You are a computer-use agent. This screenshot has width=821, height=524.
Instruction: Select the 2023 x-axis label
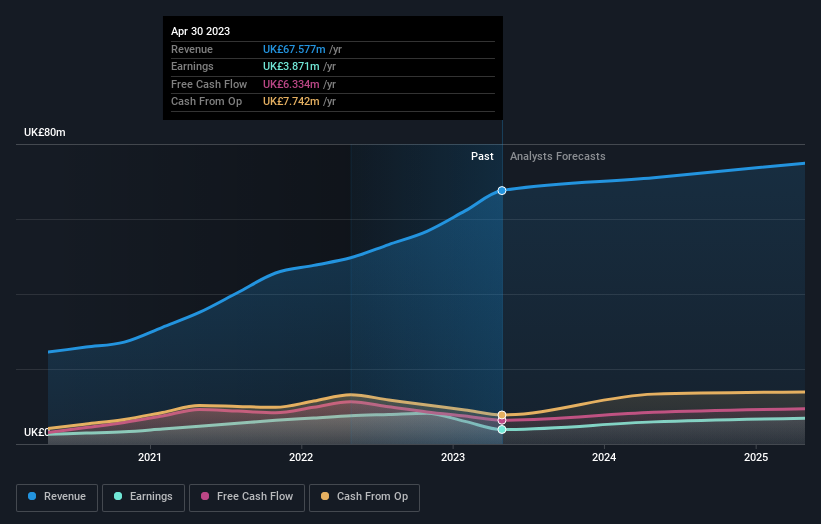[x=453, y=457]
